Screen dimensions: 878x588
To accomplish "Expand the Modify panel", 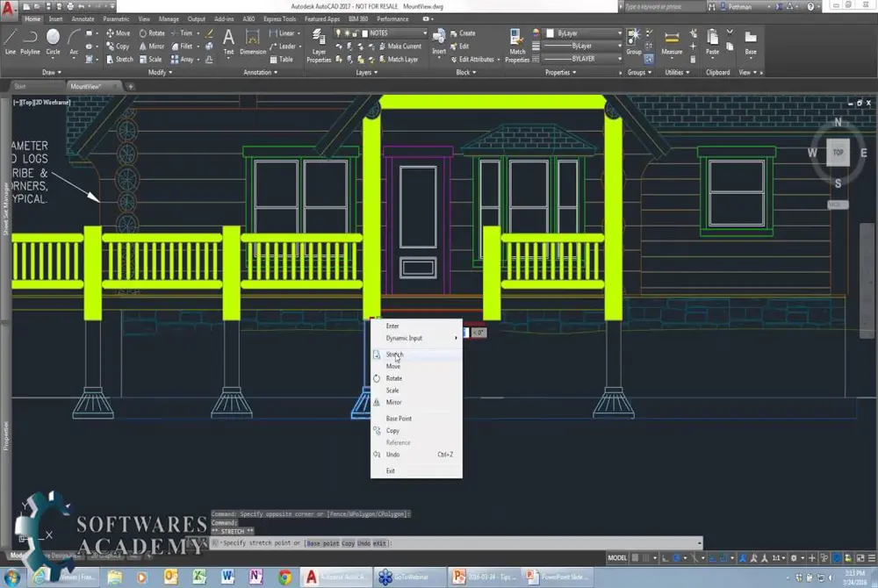I will [x=160, y=72].
